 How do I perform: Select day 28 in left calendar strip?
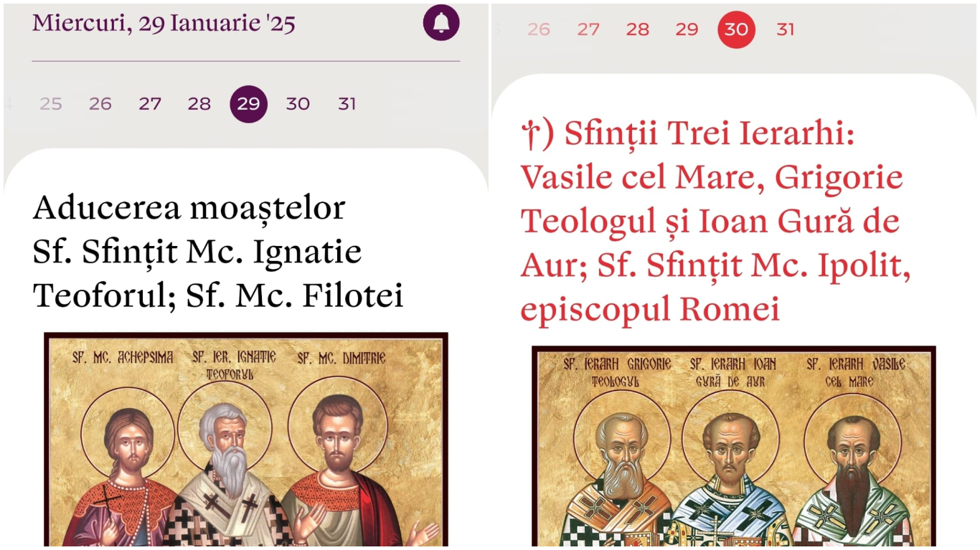199,104
